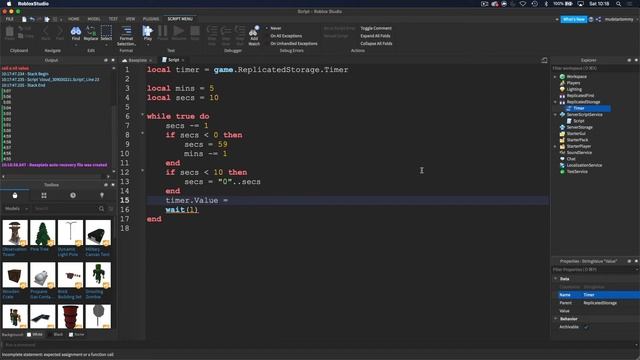Click the Filter workspace field in Explorer
640x360 pixels.
tap(594, 68)
